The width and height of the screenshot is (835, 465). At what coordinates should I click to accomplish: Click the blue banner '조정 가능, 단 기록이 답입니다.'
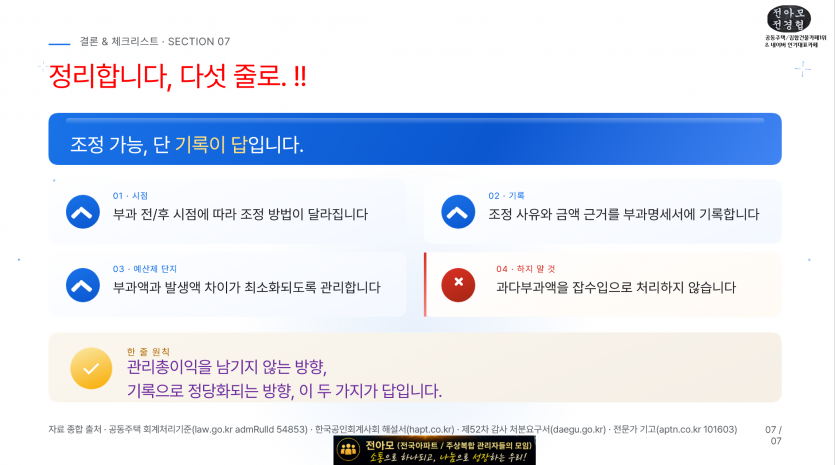point(415,139)
